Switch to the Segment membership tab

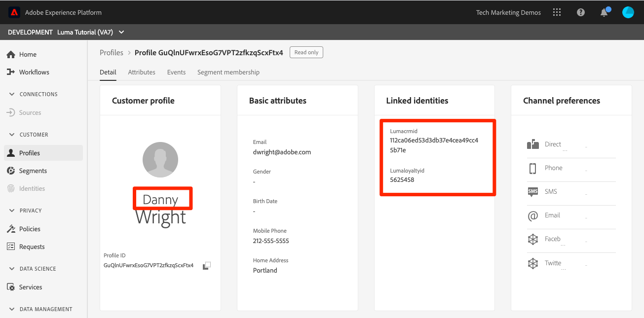tap(228, 72)
